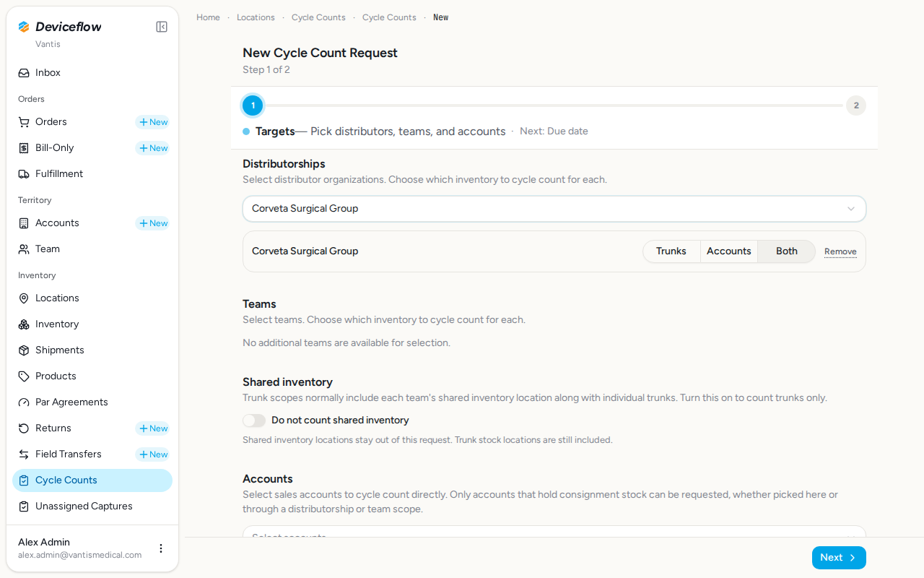Screen dimensions: 924x578
Task: Select Trunks scope for Corveta
Action: pyautogui.click(x=671, y=251)
